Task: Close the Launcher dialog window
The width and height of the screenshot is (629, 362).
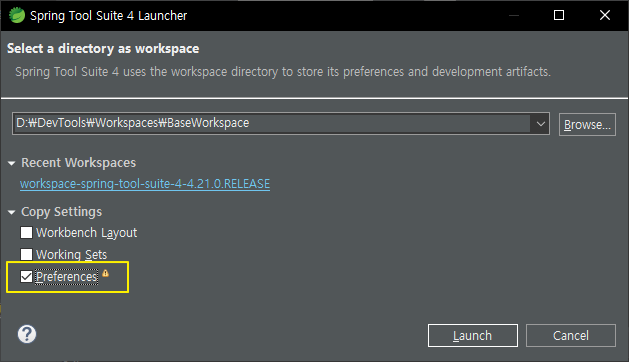Action: click(x=605, y=15)
